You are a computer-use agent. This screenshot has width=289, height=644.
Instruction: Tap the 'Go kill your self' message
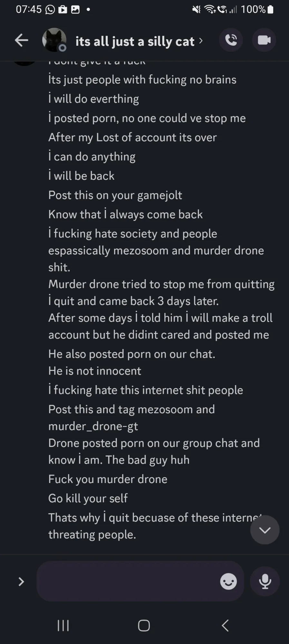88,498
